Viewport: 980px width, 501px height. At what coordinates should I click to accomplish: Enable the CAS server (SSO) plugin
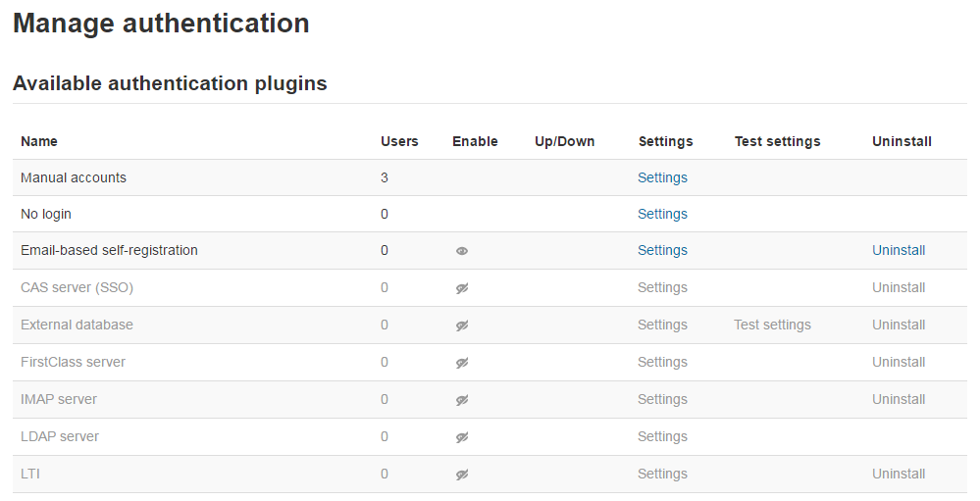[462, 288]
